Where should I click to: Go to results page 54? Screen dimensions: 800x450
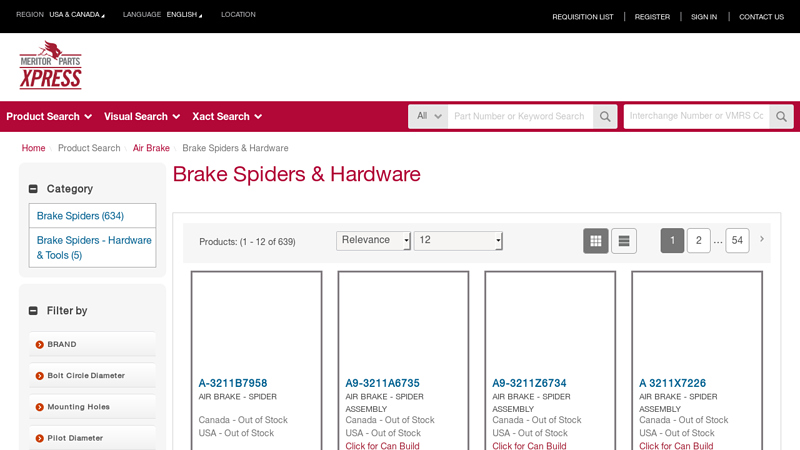click(737, 240)
